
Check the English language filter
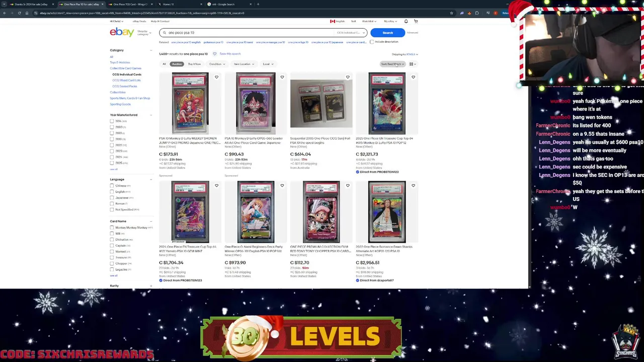coord(112,192)
